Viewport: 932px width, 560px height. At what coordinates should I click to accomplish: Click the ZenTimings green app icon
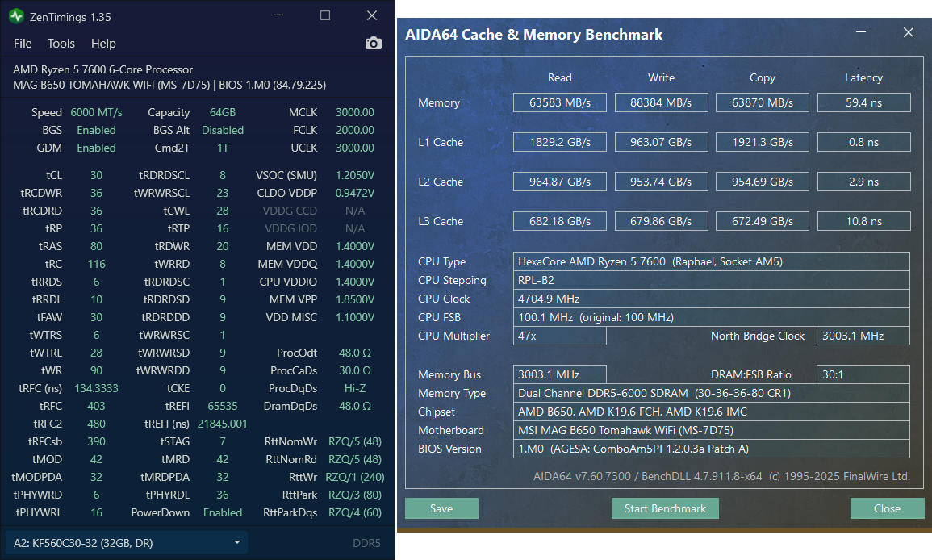[16, 16]
